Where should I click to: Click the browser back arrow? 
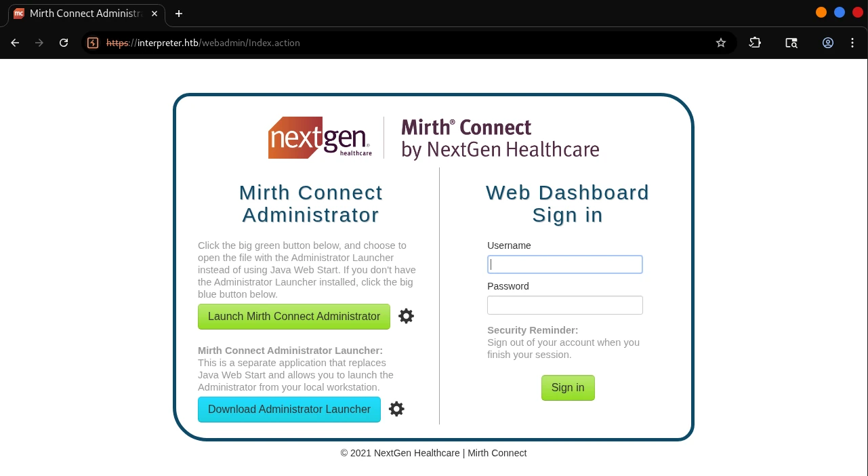15,43
